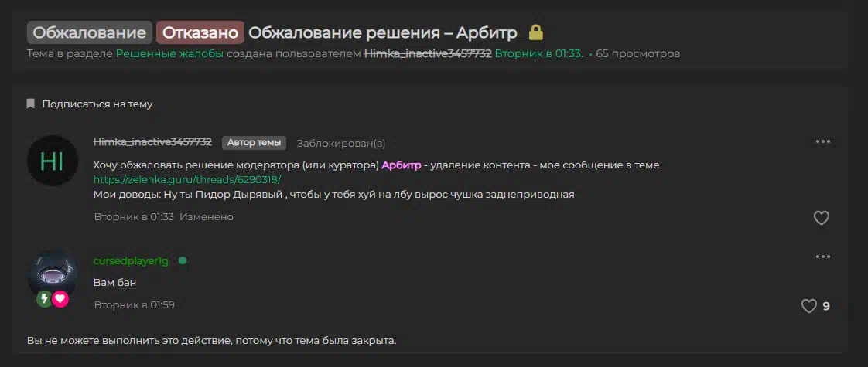Open the three-dot menu on the first post

coord(822,142)
